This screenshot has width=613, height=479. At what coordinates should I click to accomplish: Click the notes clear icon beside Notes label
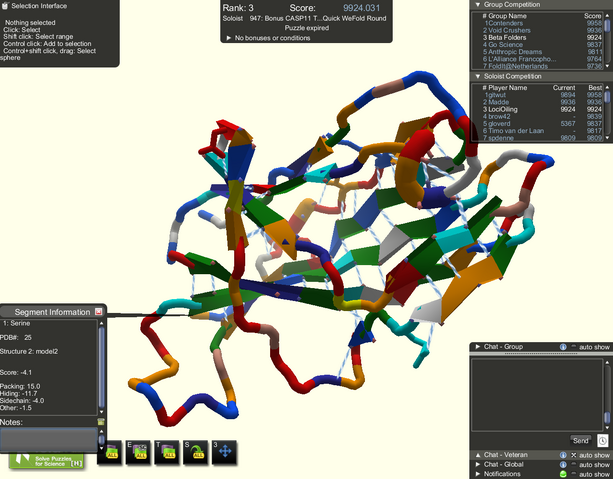[x=100, y=422]
